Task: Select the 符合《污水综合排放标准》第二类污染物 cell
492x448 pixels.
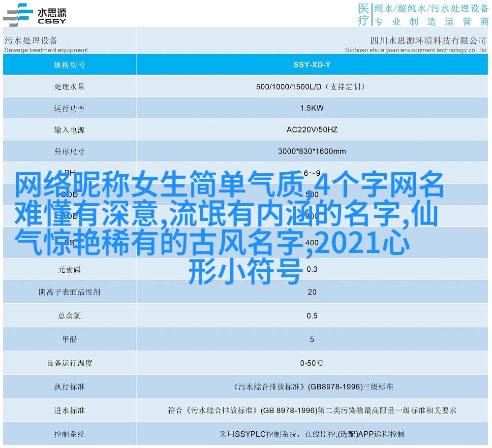Action: [x=312, y=411]
